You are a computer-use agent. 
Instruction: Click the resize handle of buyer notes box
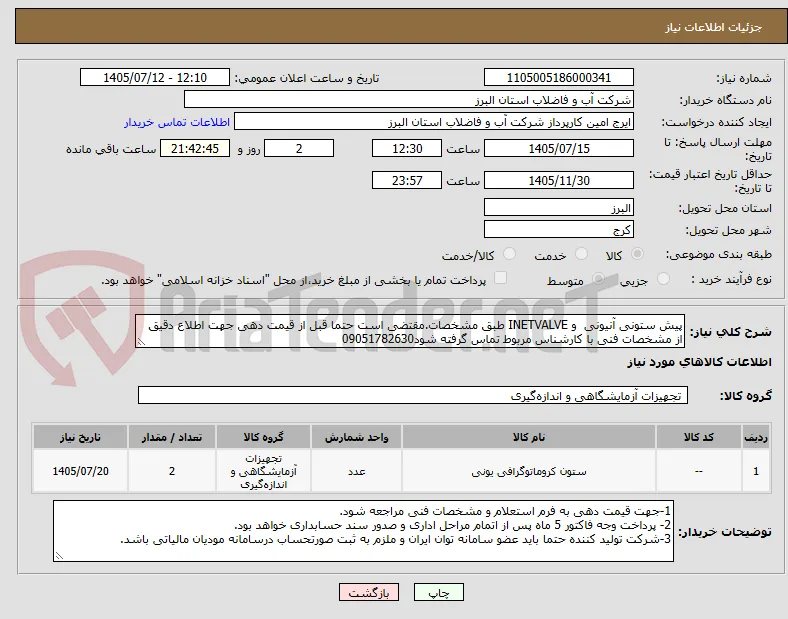59,556
